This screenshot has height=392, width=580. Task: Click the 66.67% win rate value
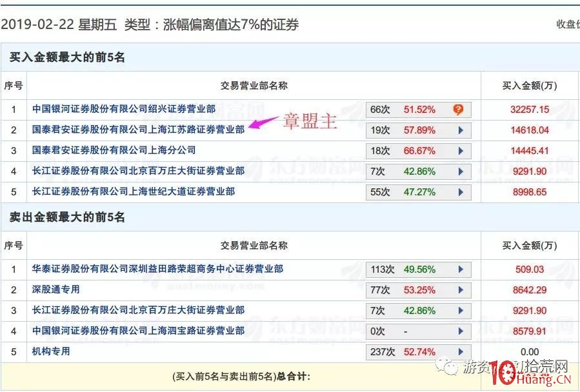[419, 151]
